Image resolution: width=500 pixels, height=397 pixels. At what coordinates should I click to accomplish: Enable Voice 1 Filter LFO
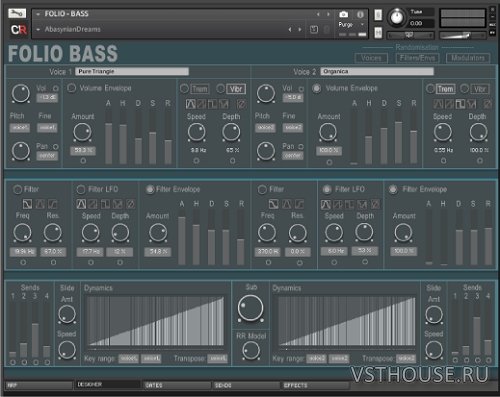point(81,189)
